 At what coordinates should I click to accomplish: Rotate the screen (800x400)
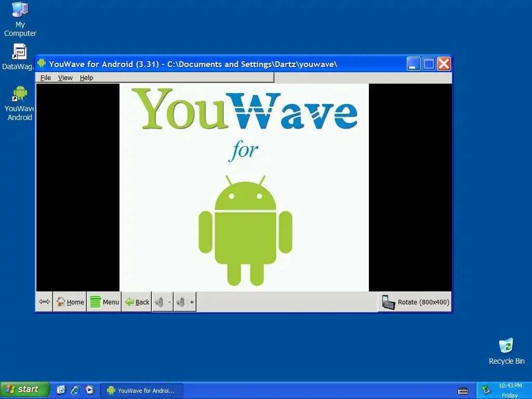pos(415,302)
